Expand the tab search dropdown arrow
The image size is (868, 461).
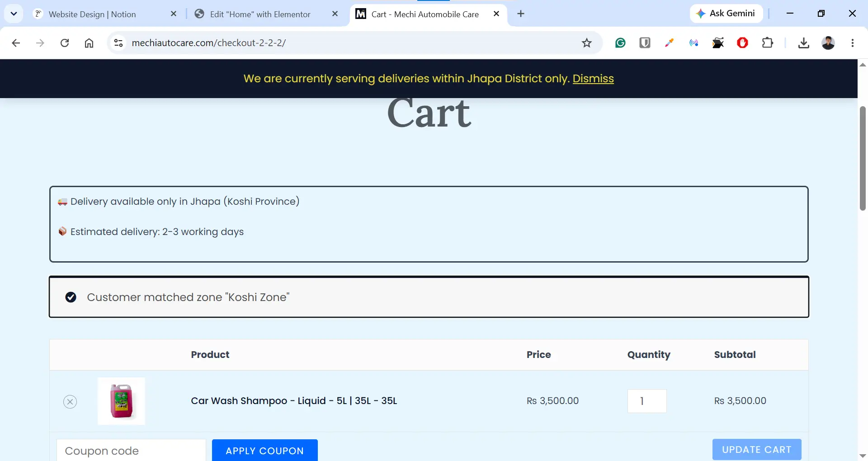pyautogui.click(x=14, y=14)
